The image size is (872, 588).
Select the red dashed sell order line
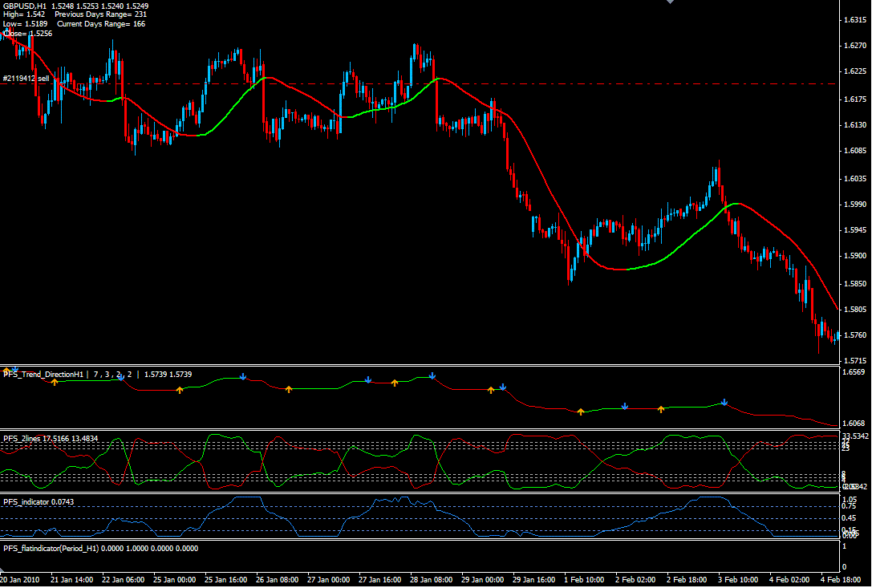click(x=481, y=84)
